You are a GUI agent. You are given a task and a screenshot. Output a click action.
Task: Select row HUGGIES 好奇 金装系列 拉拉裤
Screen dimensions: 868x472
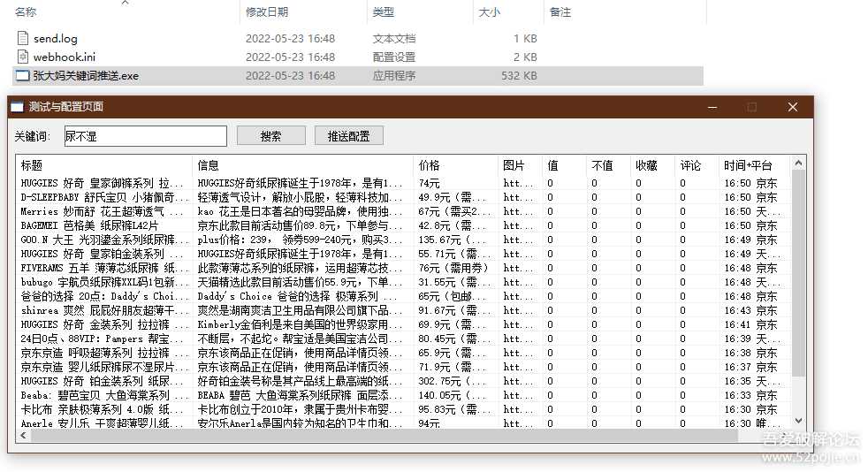(x=404, y=324)
